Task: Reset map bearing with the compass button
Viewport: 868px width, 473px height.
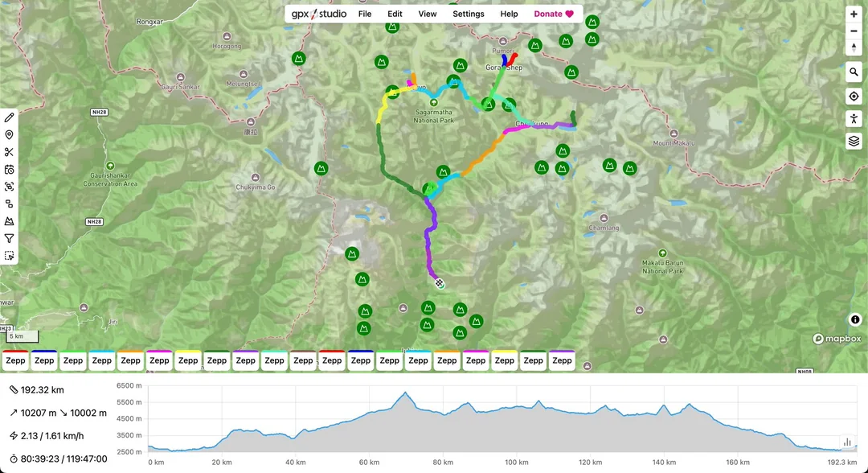Action: point(854,47)
